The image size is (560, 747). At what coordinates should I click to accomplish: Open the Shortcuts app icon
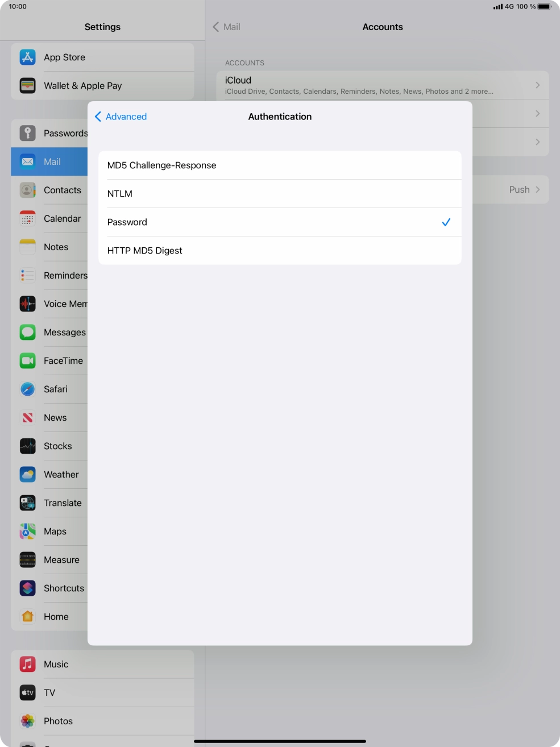tap(27, 588)
